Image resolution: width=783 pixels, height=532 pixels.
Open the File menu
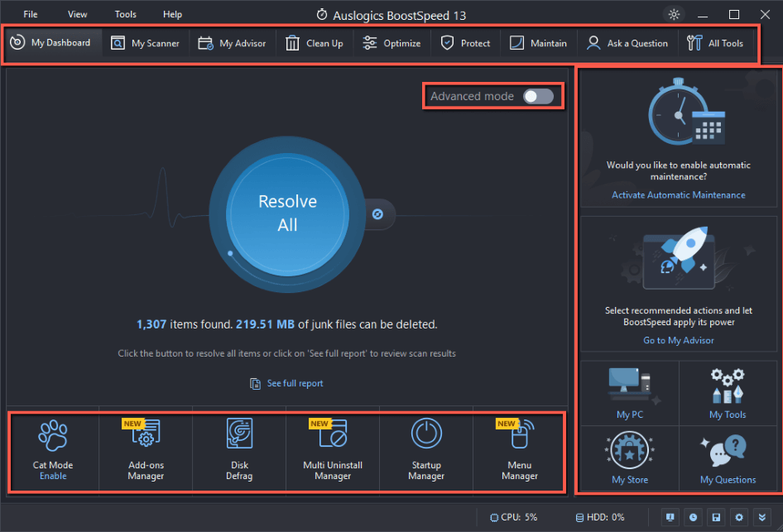[31, 14]
